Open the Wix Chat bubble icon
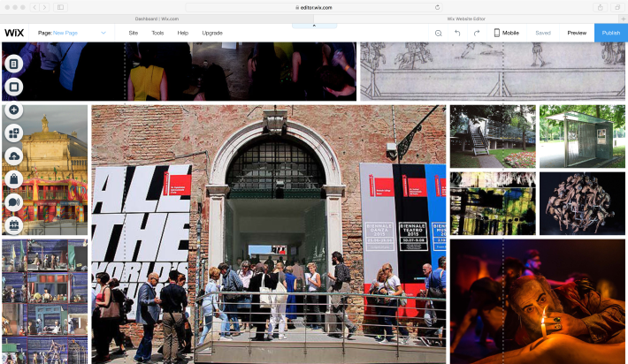Viewport: 628px width, 364px height. pos(13,202)
